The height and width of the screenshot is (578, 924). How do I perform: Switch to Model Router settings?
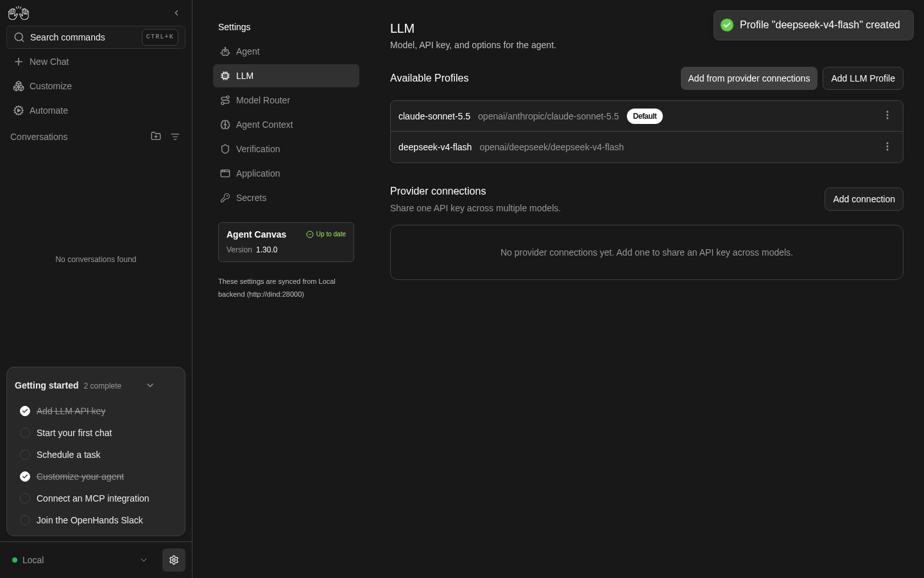pyautogui.click(x=286, y=100)
